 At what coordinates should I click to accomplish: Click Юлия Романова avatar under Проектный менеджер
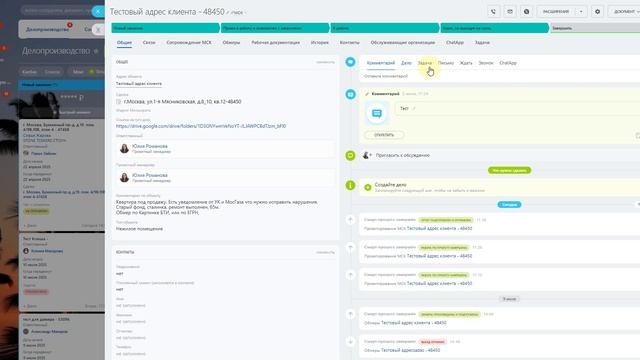point(124,178)
